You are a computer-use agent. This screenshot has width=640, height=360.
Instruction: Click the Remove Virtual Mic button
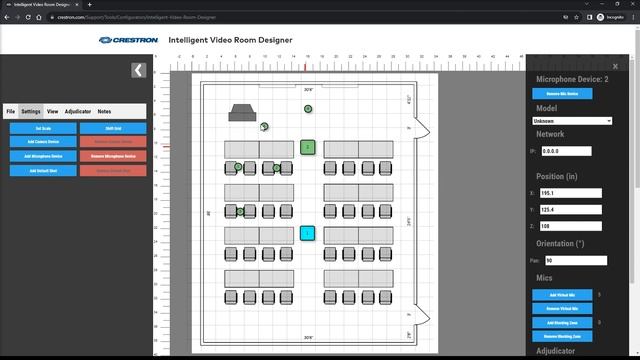(562, 309)
